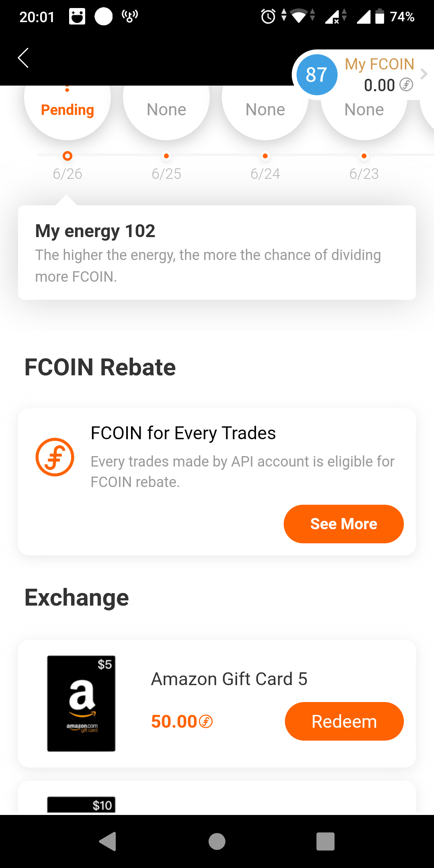Tap the $5 Amazon gift card image
Viewport: 434px width, 868px height.
pyautogui.click(x=81, y=704)
